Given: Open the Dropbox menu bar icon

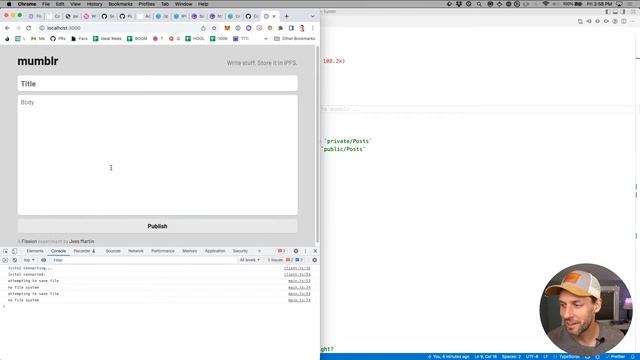Looking at the screenshot, I should tap(459, 4).
